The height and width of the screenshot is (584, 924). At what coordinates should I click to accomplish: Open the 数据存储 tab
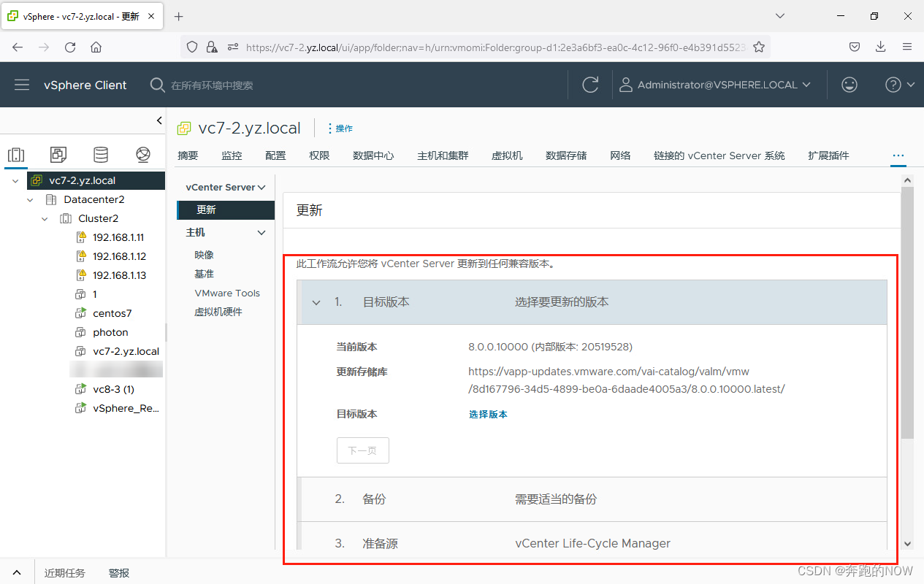pyautogui.click(x=566, y=155)
